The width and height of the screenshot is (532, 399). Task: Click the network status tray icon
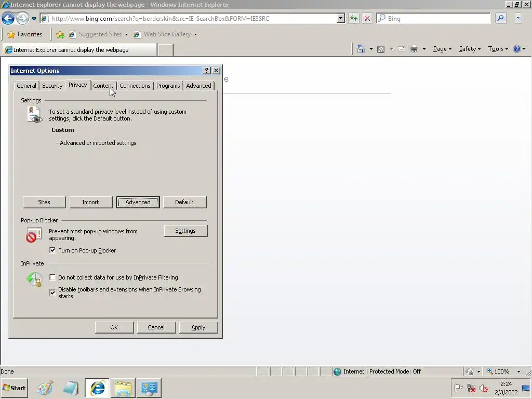471,388
